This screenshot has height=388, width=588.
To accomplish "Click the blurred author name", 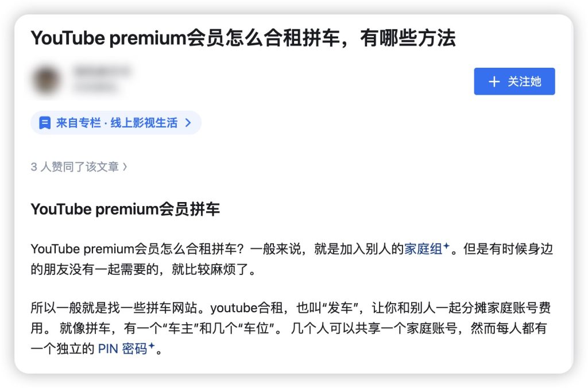I will [x=102, y=71].
